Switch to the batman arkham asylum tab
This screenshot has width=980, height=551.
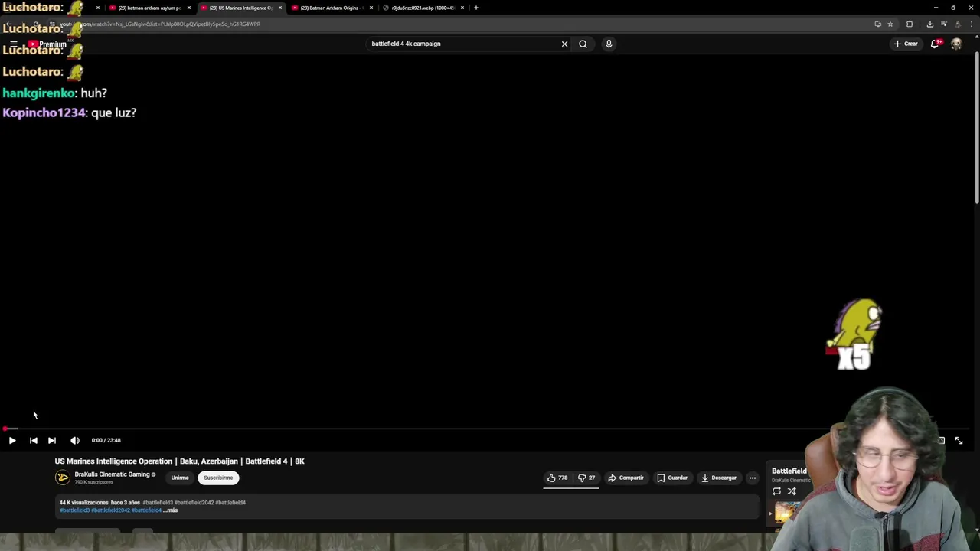149,8
